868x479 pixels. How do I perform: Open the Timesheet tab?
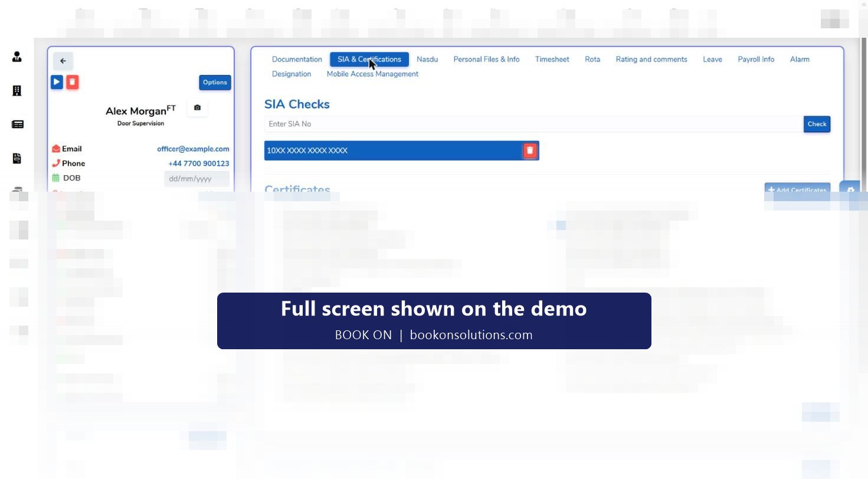click(x=552, y=59)
